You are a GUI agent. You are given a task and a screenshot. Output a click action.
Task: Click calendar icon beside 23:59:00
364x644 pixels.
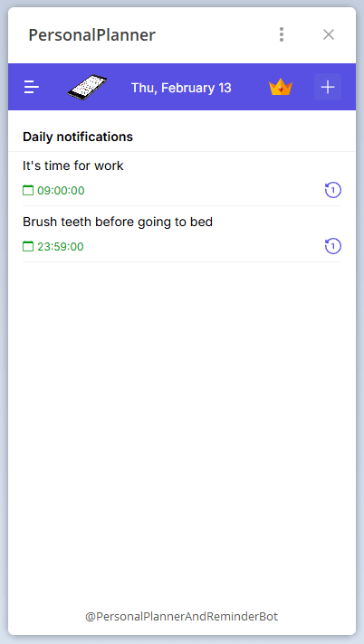click(28, 246)
